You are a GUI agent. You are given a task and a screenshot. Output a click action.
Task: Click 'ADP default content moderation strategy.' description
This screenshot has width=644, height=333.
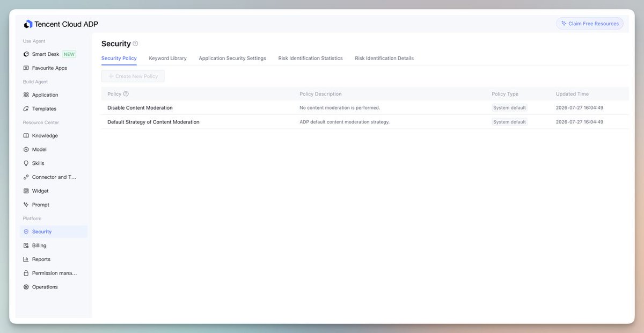pos(345,122)
